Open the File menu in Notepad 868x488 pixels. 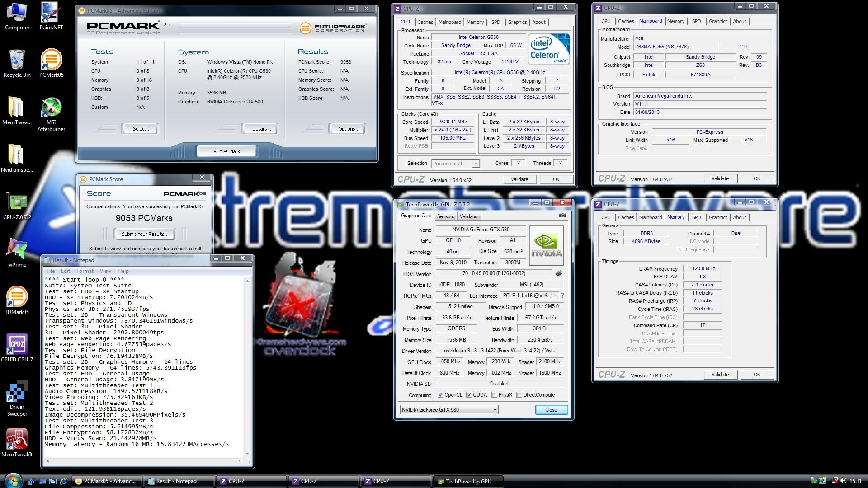[51, 271]
